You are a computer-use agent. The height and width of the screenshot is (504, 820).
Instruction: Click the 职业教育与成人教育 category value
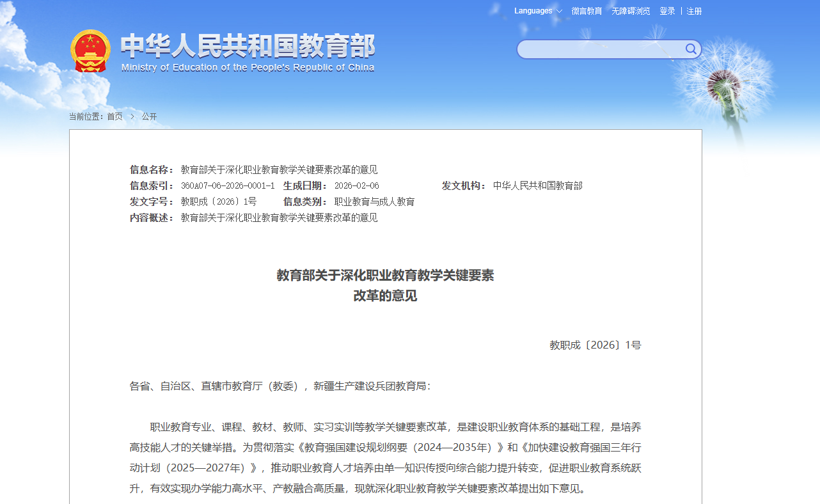374,202
